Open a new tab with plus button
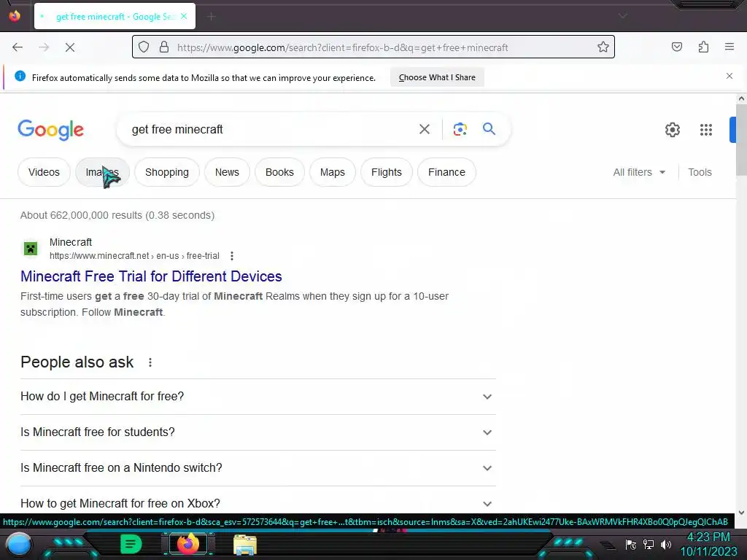The image size is (747, 560). [x=212, y=17]
